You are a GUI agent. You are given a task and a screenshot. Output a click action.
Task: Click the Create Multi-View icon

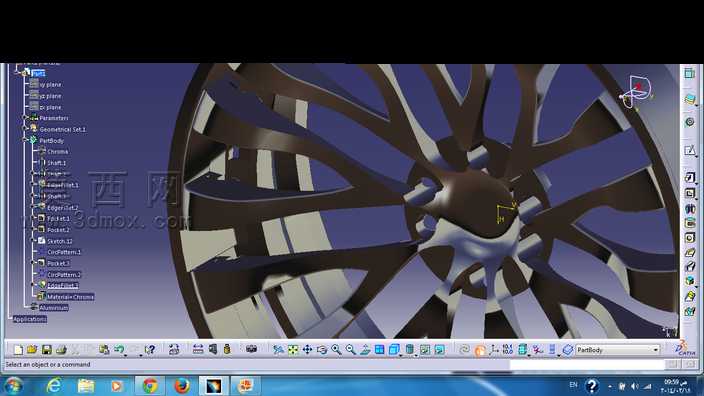click(x=379, y=350)
